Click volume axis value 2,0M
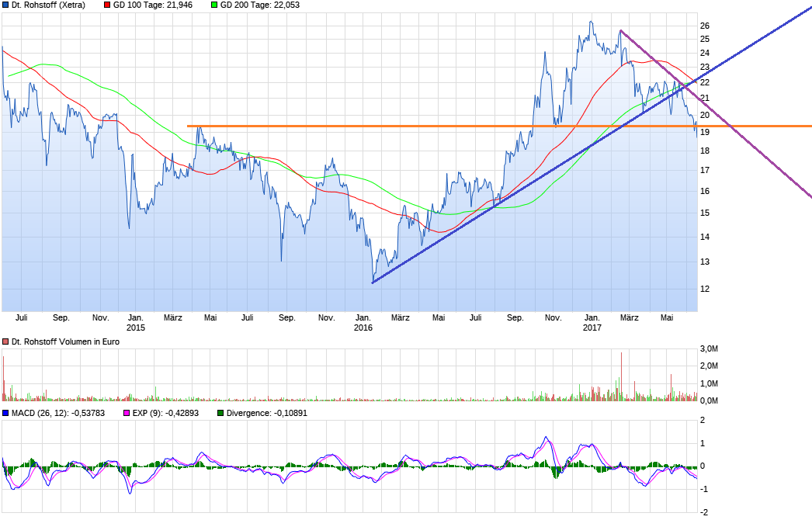 [709, 366]
